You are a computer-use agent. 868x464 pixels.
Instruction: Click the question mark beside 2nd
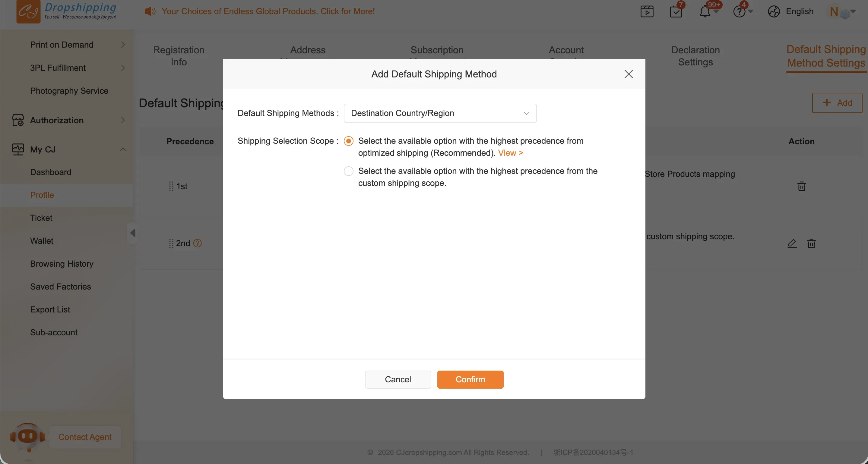pos(198,243)
